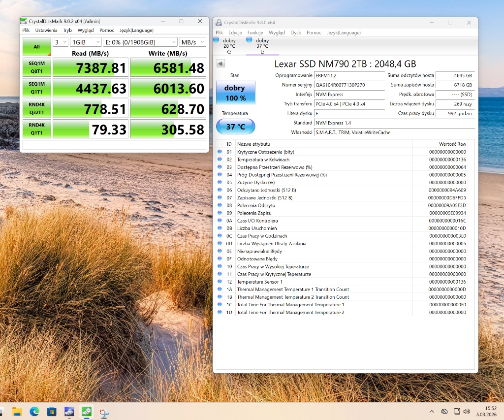The width and height of the screenshot is (504, 420).
Task: Open the Snipping Tool taskbar icon
Action: (104, 411)
